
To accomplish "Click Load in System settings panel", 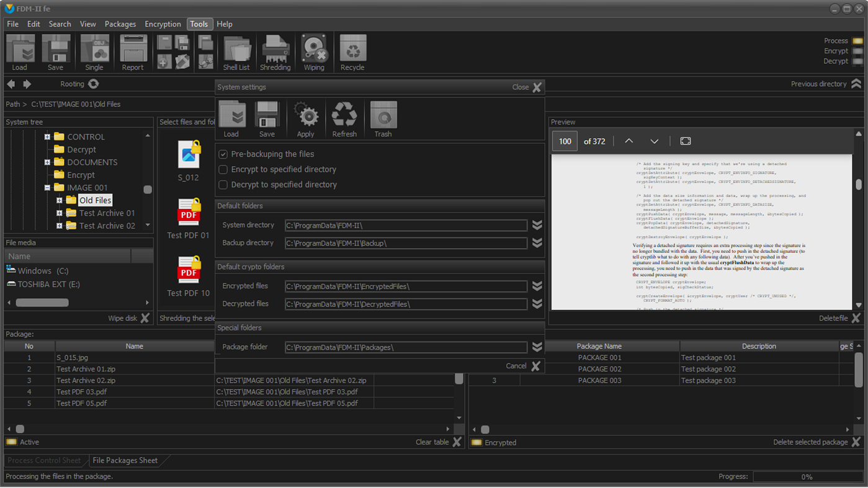I will (x=231, y=119).
